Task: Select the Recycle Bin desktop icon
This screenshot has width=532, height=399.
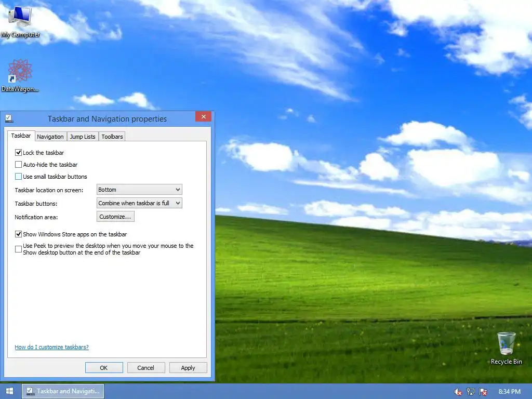Action: tap(506, 349)
